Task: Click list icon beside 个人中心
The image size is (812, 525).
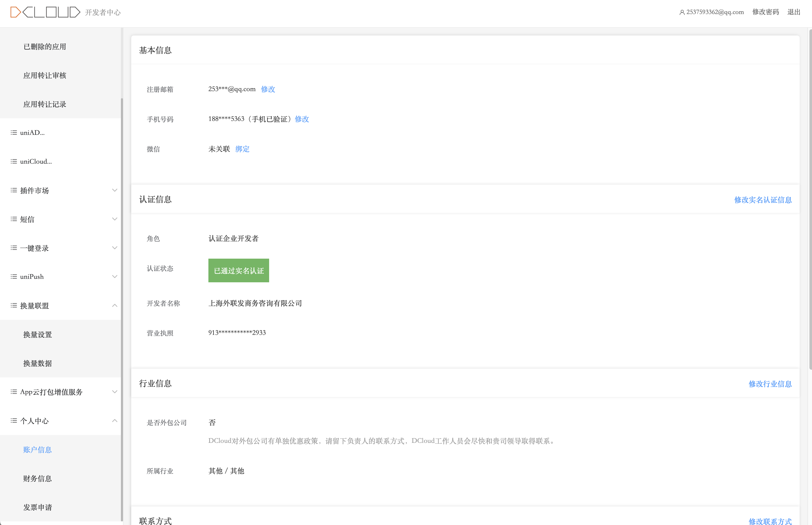Action: point(14,421)
